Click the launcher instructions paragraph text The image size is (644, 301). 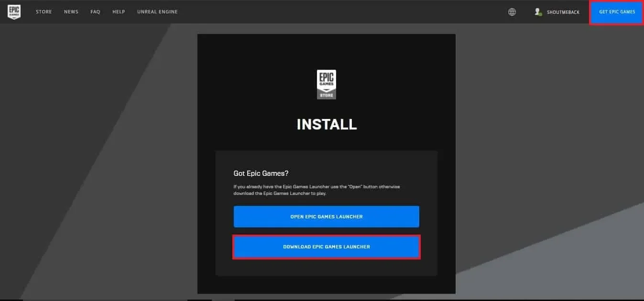pos(317,190)
